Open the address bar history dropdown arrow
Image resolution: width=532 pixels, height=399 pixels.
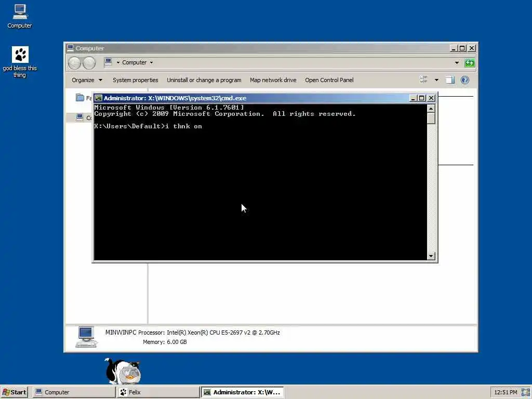click(457, 63)
